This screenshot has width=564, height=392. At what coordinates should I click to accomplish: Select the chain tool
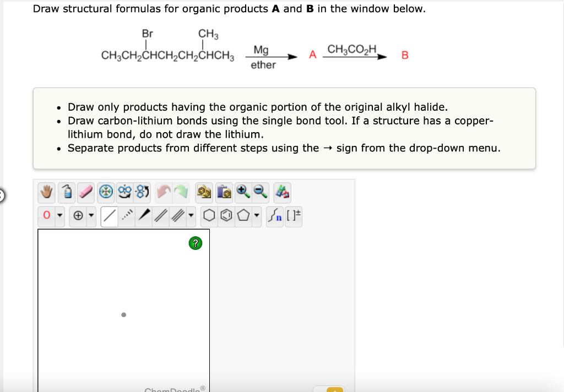[275, 216]
